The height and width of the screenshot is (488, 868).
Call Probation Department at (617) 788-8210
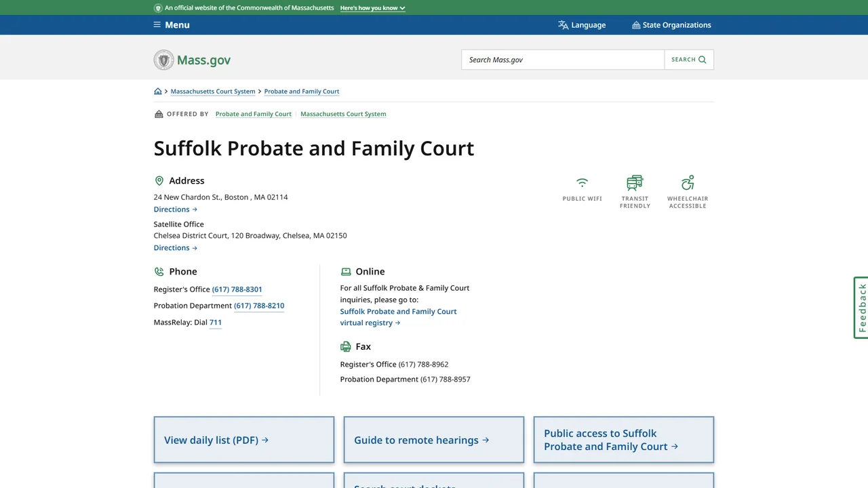(x=259, y=306)
